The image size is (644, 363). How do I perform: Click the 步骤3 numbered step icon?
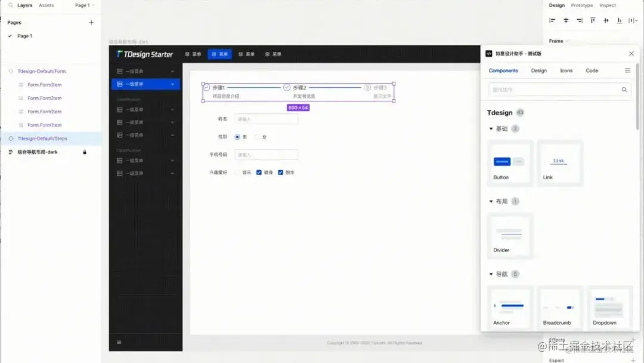(x=367, y=87)
